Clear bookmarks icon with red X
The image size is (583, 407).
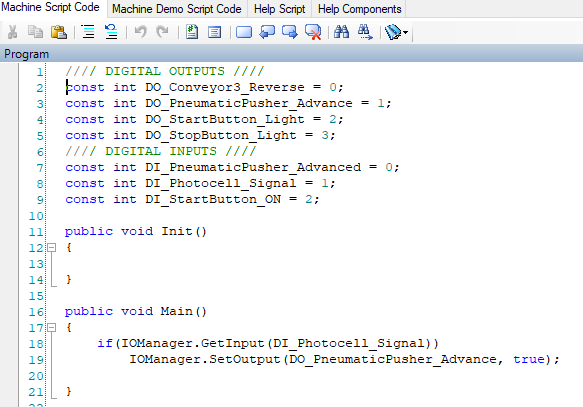coord(313,32)
